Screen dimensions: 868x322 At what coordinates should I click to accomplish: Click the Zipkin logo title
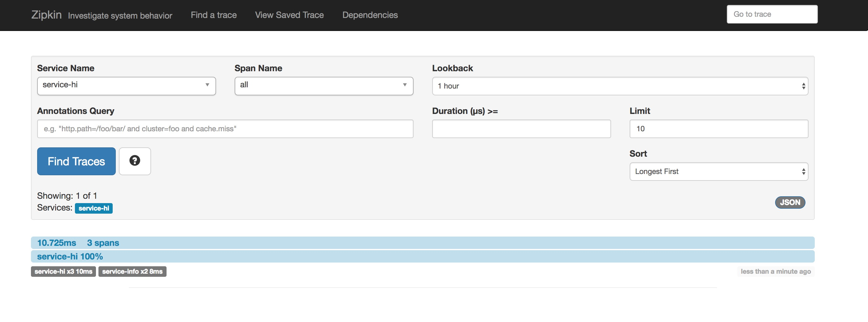pyautogui.click(x=46, y=15)
